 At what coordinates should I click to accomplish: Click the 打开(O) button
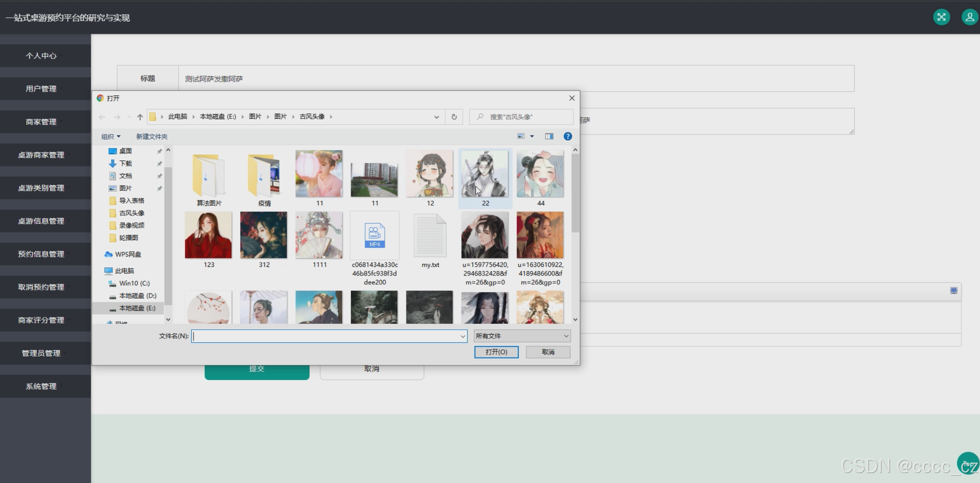(x=496, y=352)
